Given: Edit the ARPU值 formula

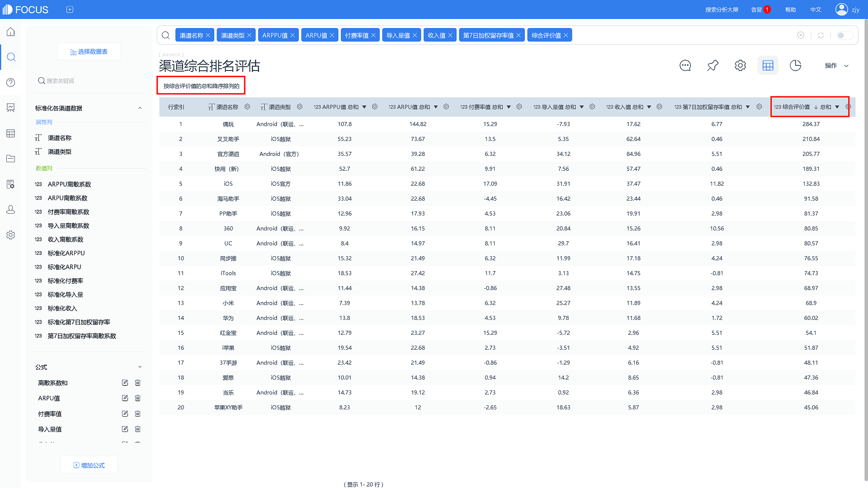Looking at the screenshot, I should [x=125, y=398].
